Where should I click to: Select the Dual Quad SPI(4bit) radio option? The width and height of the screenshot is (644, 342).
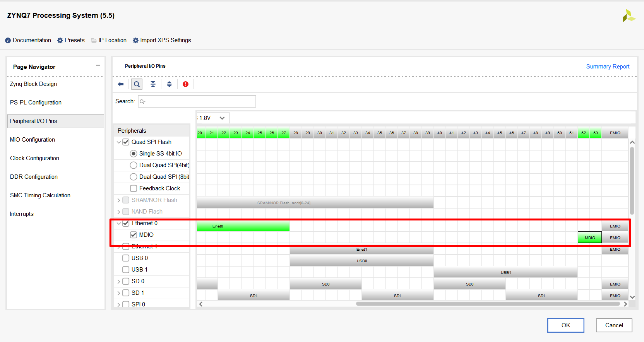[134, 165]
